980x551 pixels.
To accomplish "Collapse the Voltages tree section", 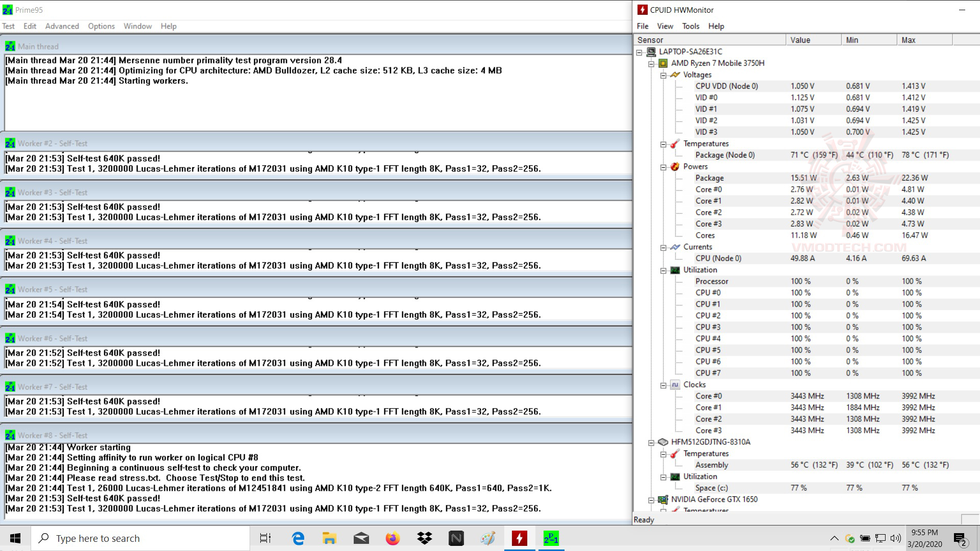I will coord(664,75).
